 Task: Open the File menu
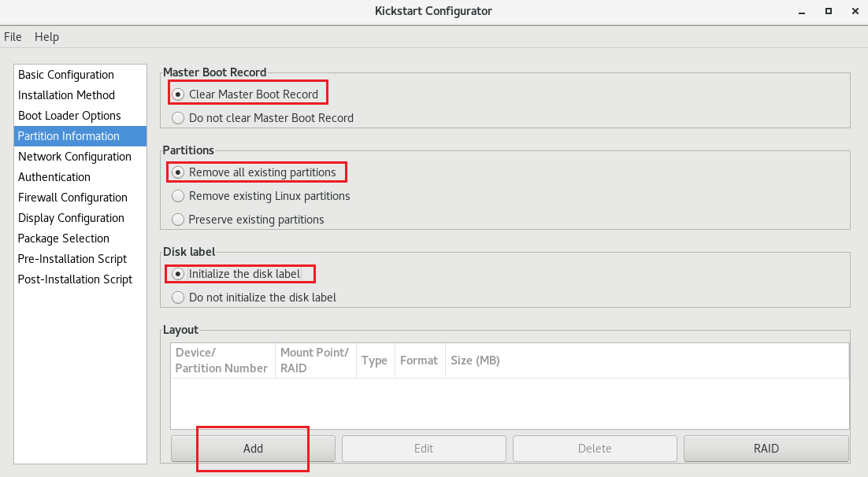(13, 36)
